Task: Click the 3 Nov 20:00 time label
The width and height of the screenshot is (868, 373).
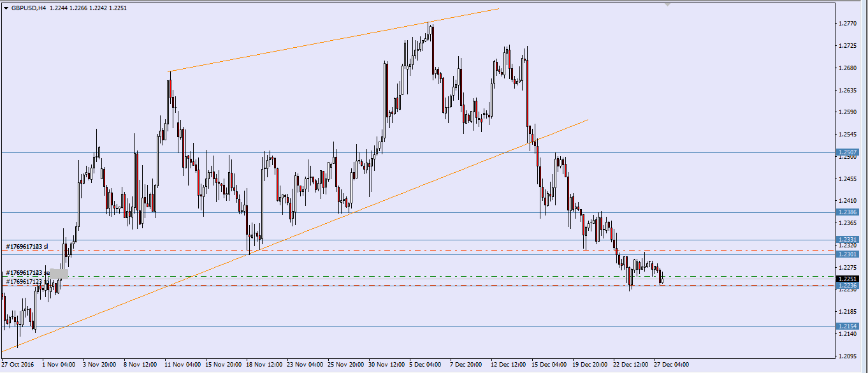Action: (x=99, y=365)
